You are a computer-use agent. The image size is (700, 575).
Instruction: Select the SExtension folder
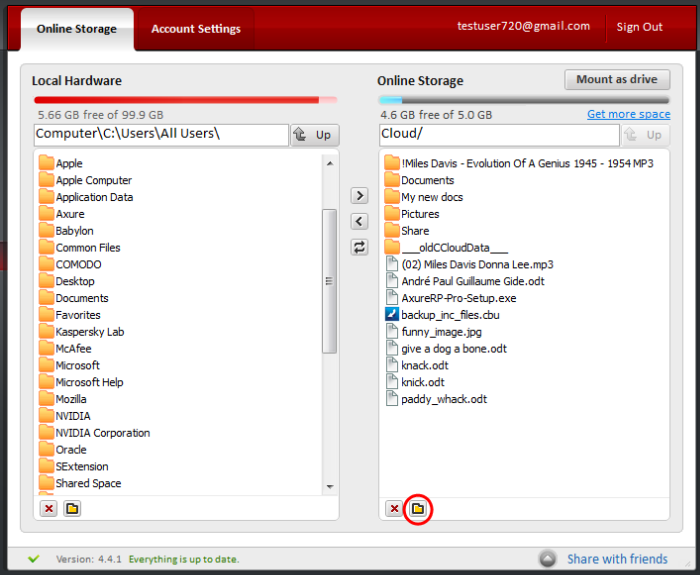coord(74,466)
